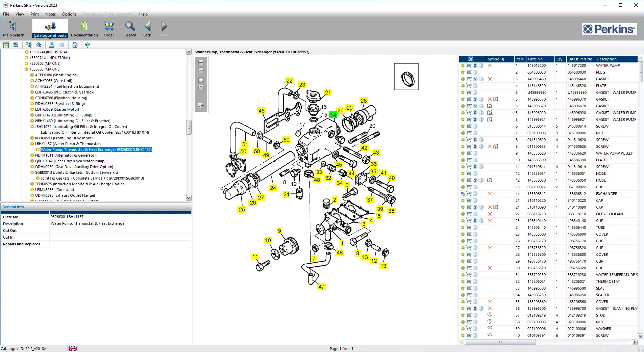The image size is (644, 352).
Task: Open the Options menu
Action: 69,14
